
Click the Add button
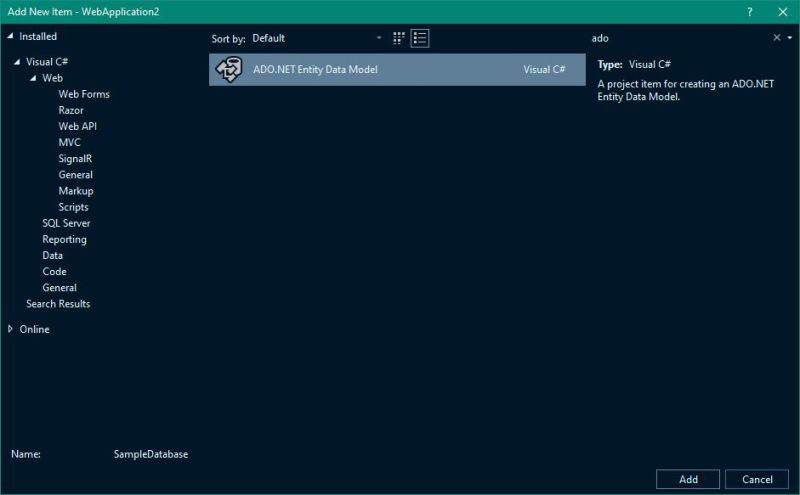tap(688, 479)
